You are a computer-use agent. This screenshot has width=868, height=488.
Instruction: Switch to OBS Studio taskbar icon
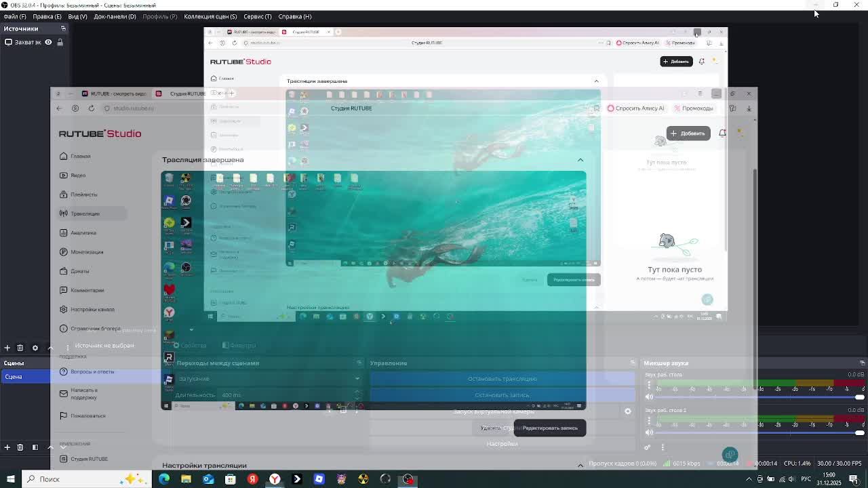coord(408,479)
